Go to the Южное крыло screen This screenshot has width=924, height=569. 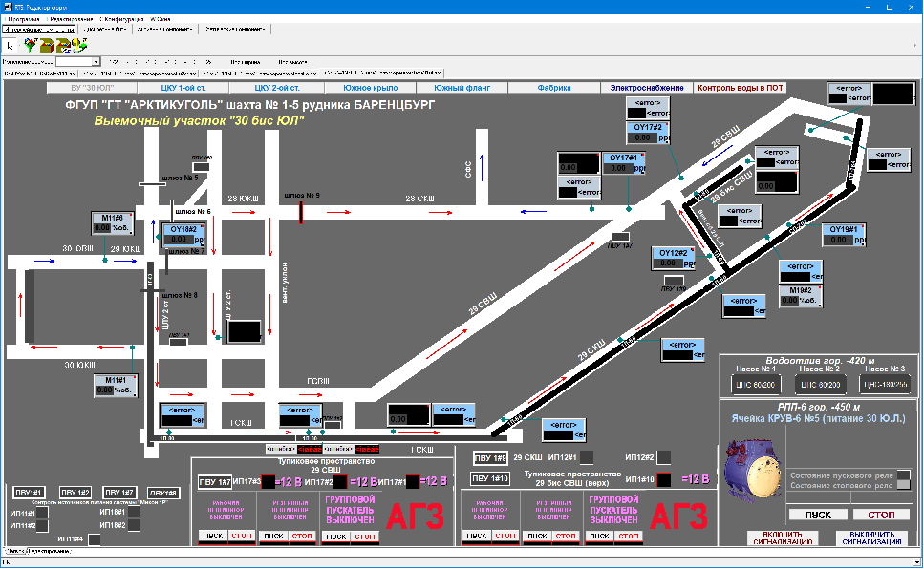click(371, 88)
